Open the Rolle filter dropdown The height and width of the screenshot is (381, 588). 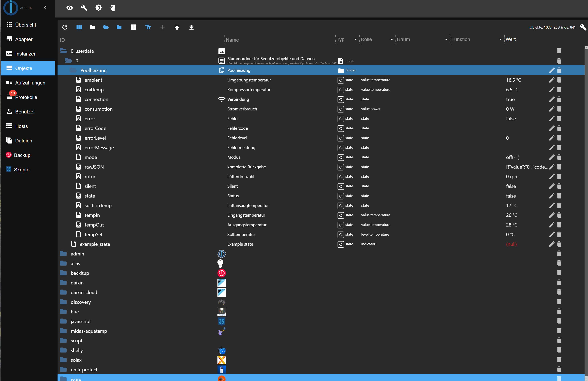(391, 40)
